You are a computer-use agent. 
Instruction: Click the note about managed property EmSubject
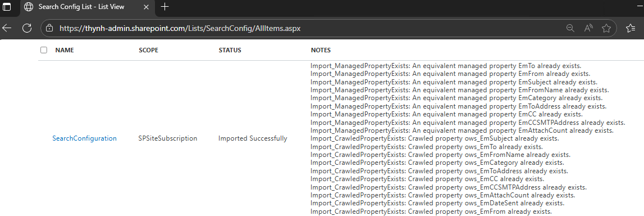454,82
